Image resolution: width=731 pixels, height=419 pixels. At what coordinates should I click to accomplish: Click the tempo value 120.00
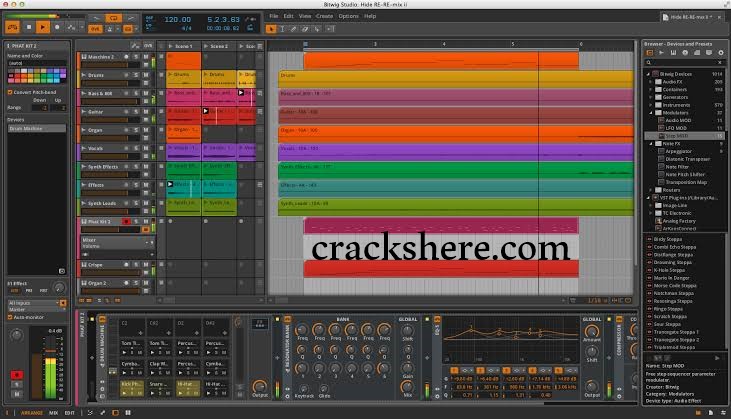click(x=178, y=20)
